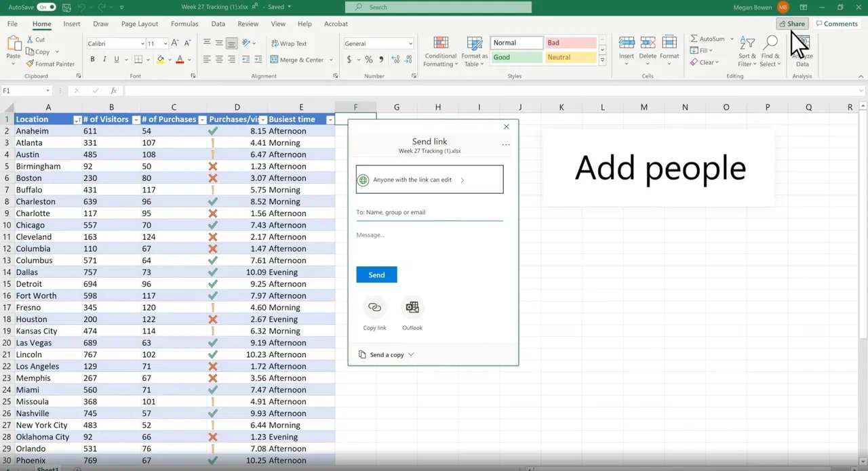The image size is (868, 471).
Task: Select the Format Painter tool
Action: click(x=50, y=64)
